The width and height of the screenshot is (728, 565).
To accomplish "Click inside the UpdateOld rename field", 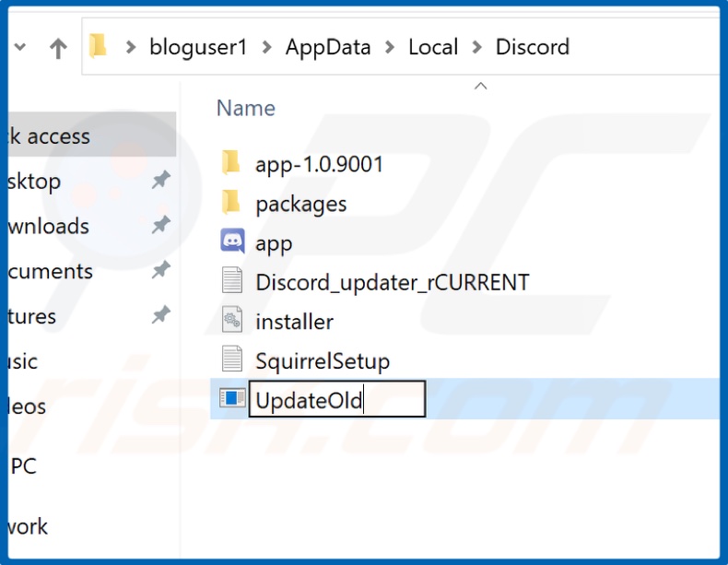I will [337, 399].
